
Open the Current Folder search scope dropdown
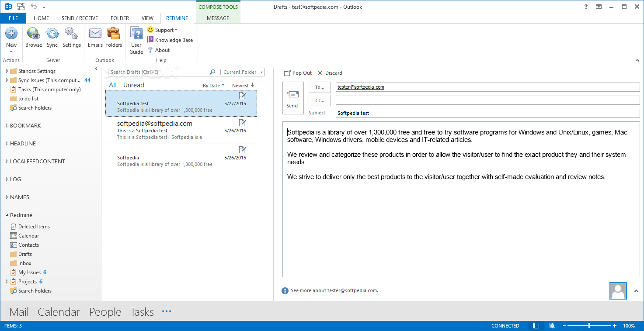[242, 72]
